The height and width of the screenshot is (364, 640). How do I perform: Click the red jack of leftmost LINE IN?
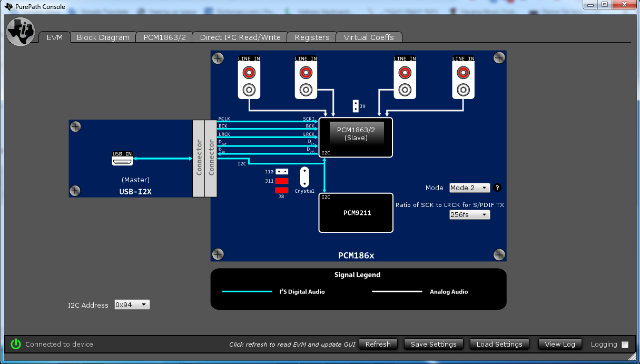tap(249, 72)
